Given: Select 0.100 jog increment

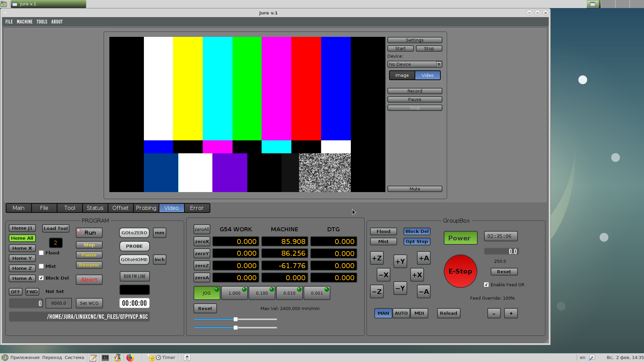Looking at the screenshot, I should coord(262,293).
